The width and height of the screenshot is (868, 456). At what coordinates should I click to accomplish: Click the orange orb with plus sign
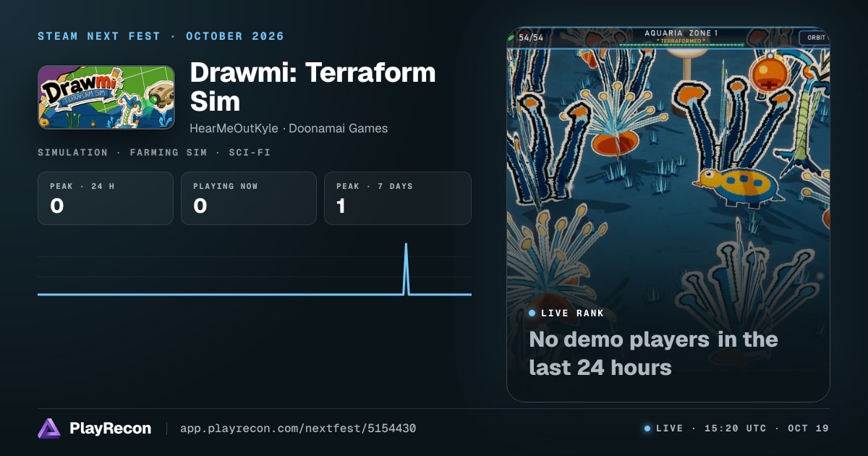pyautogui.click(x=769, y=74)
